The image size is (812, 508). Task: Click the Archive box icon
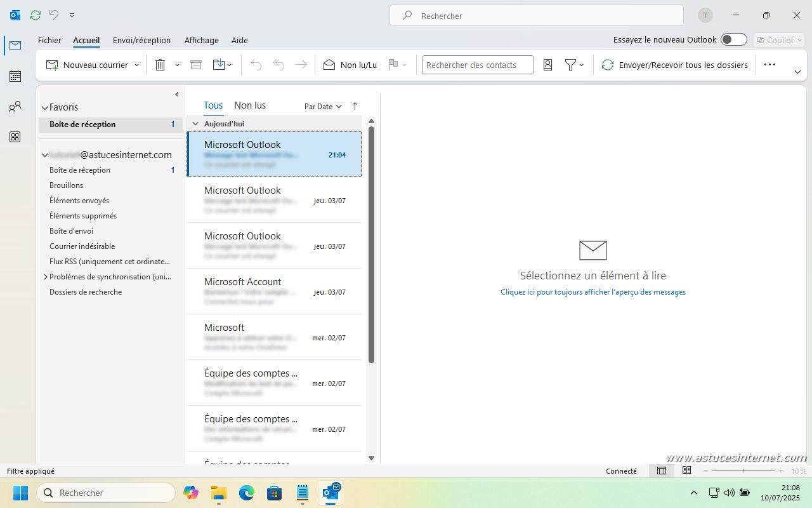(x=196, y=65)
